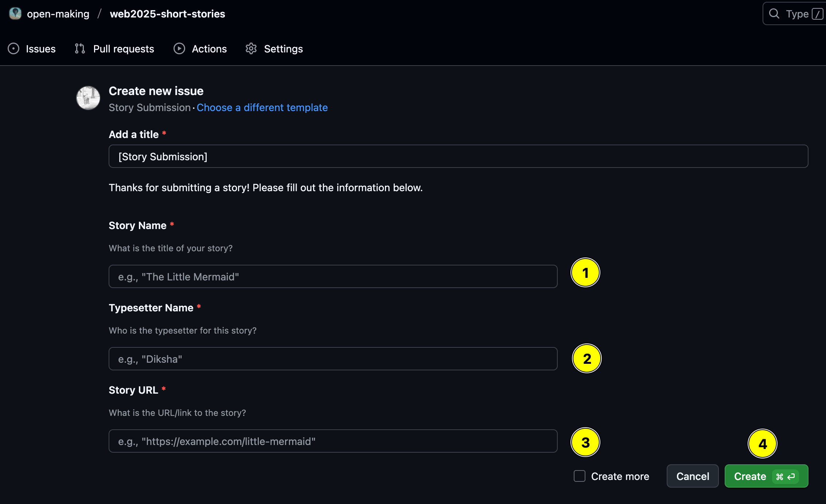Click the Actions play icon
Viewport: 826px width, 504px height.
[179, 48]
